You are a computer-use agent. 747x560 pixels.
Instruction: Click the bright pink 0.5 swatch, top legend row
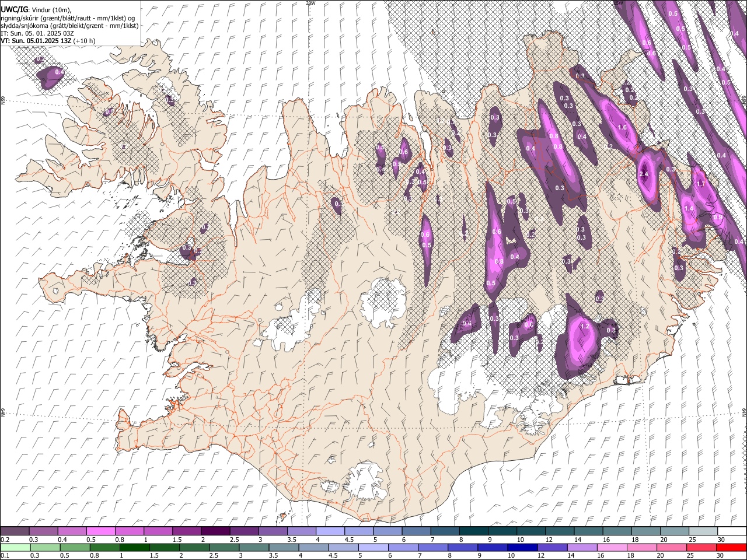[x=100, y=531]
